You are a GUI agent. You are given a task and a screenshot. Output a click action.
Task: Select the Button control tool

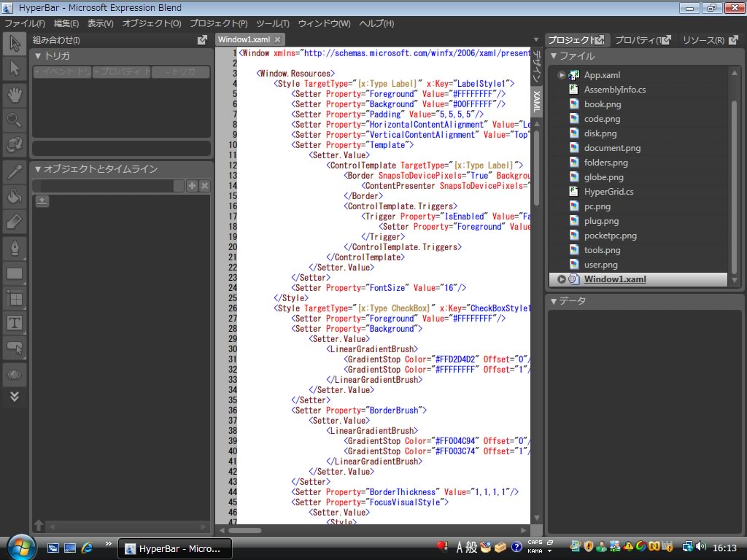(15, 349)
